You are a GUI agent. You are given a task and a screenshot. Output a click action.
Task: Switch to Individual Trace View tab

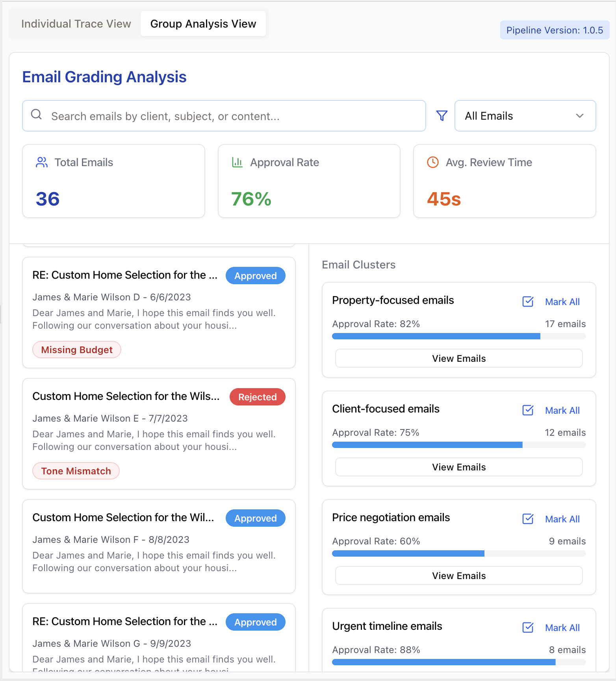pos(76,24)
